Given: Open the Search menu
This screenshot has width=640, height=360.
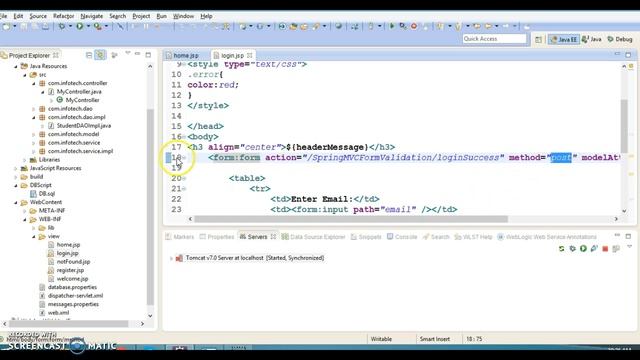Looking at the screenshot, I should tap(118, 16).
